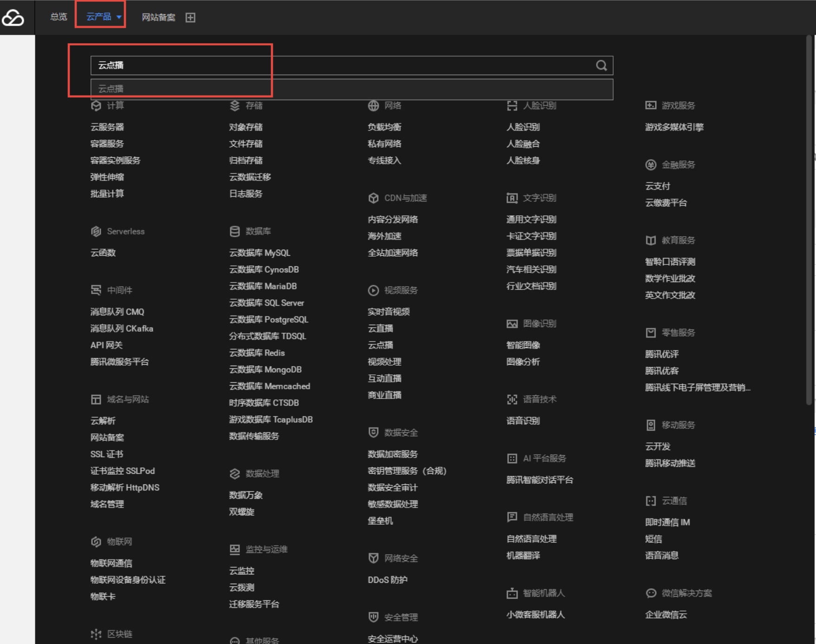The image size is (816, 644).
Task: Click the 计算 category icon
Action: click(96, 106)
